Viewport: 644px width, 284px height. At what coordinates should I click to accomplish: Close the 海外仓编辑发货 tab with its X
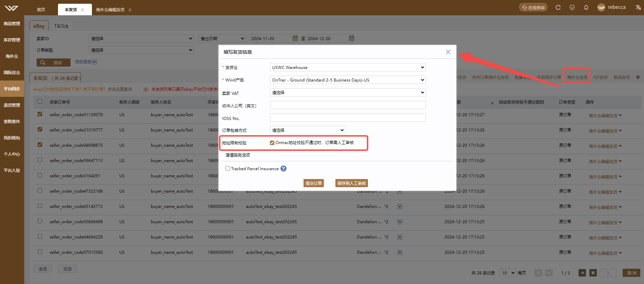tap(130, 10)
